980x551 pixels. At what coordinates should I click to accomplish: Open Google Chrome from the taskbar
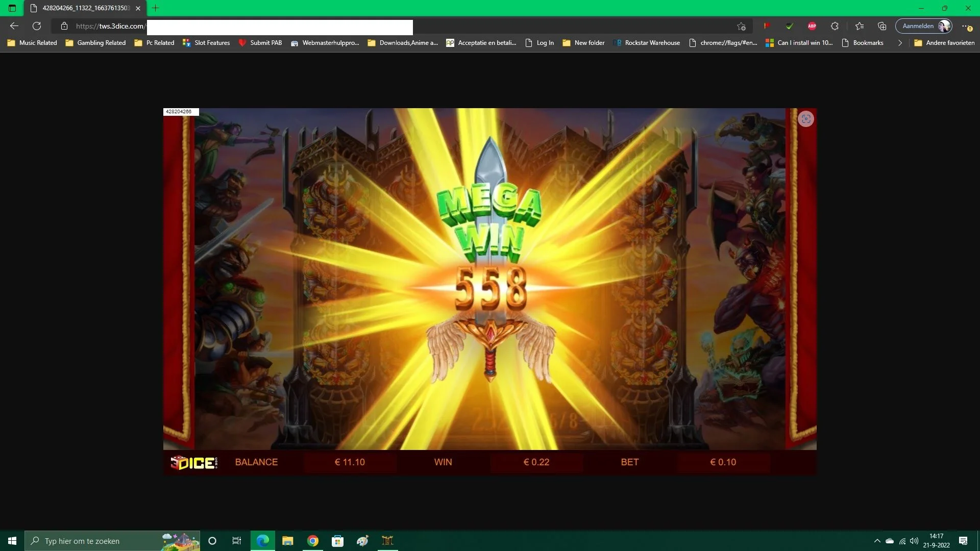[x=313, y=541]
